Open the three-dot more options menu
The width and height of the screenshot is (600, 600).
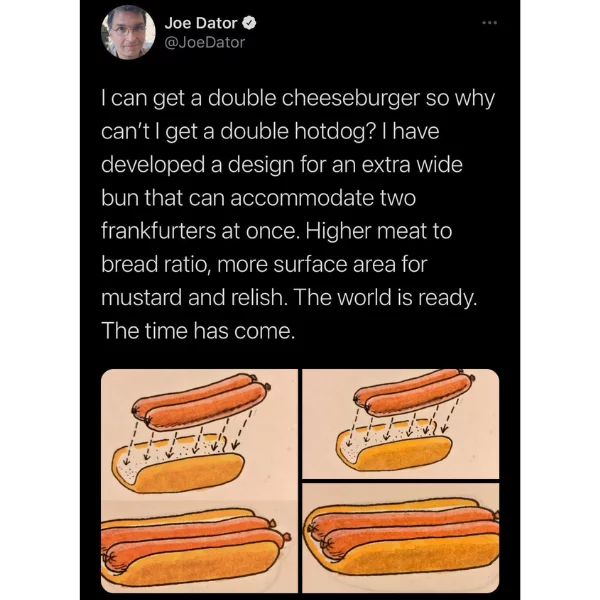(489, 23)
